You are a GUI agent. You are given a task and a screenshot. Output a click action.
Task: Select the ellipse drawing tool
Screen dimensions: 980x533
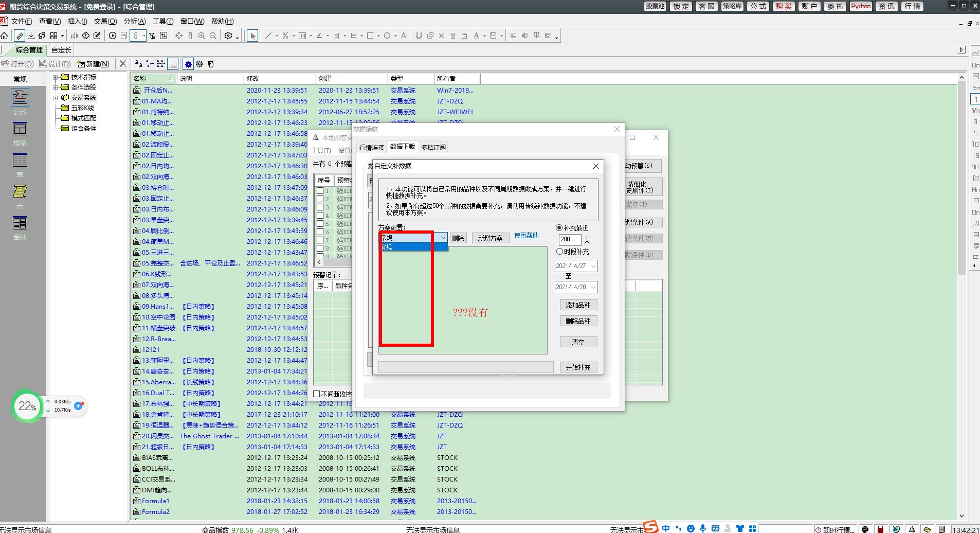(x=387, y=35)
